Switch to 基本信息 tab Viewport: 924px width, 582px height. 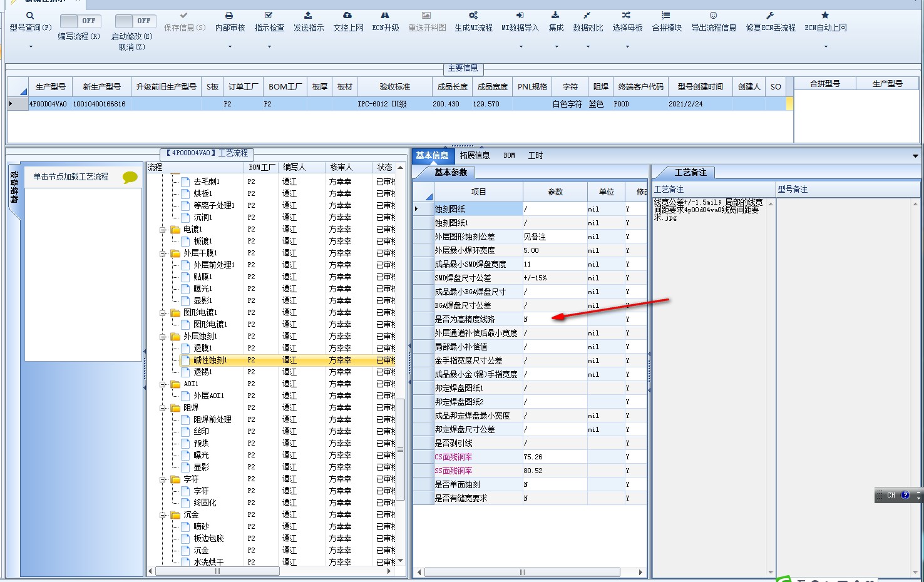[432, 155]
